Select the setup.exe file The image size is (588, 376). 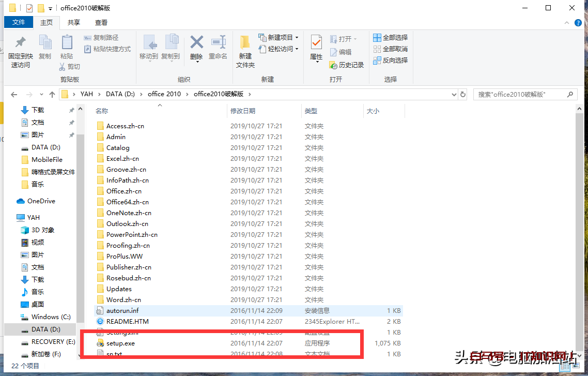[x=120, y=343]
